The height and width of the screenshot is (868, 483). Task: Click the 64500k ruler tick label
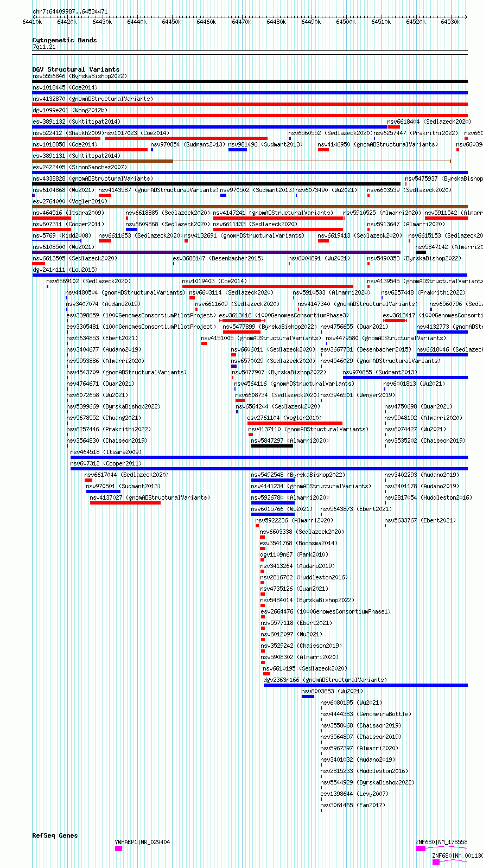click(x=346, y=22)
